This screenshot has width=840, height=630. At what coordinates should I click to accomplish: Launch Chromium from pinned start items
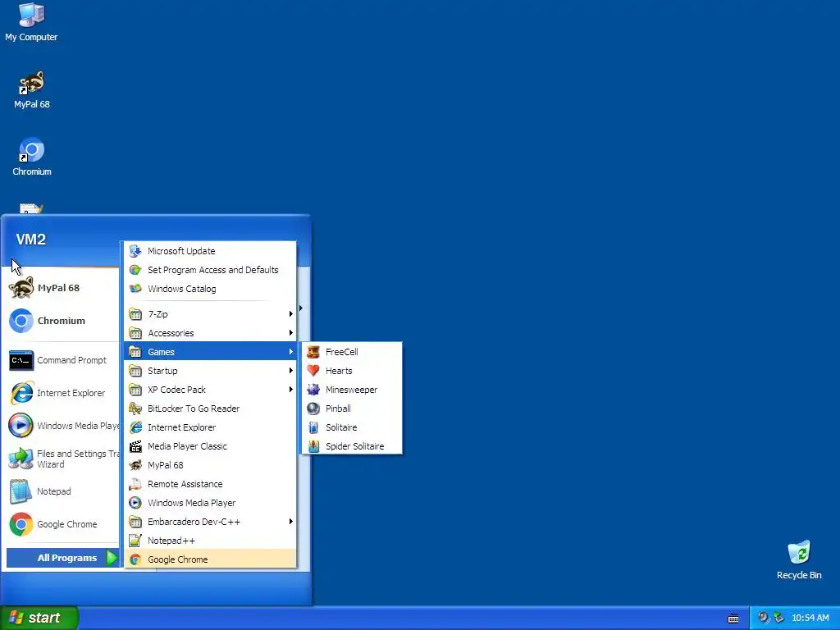(62, 321)
